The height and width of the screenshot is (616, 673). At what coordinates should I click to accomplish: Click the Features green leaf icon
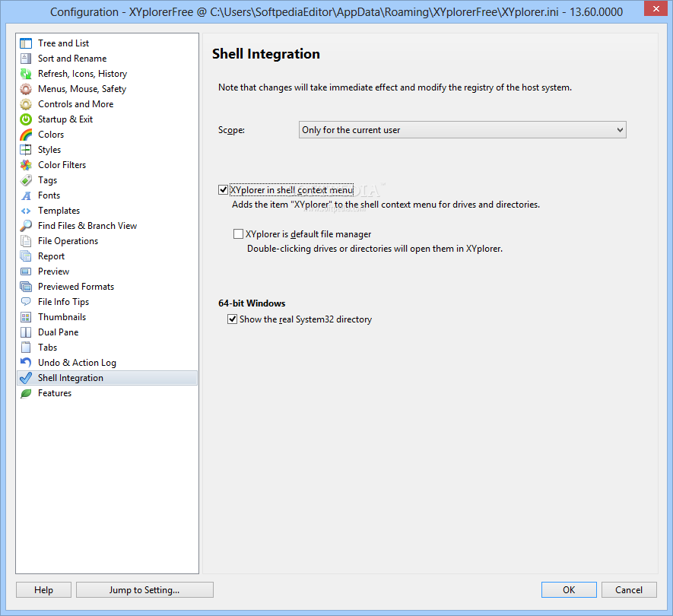click(26, 393)
